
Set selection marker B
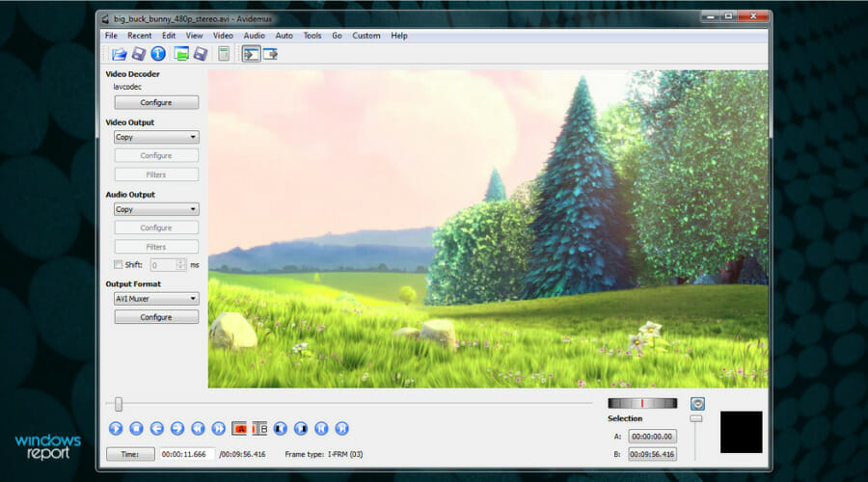tap(259, 428)
